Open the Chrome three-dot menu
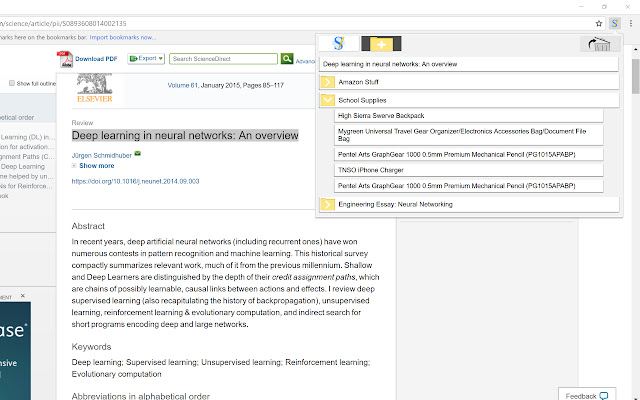 click(632, 22)
